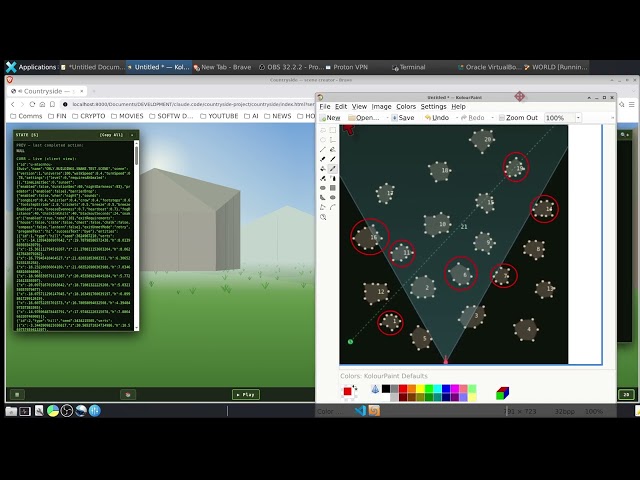The height and width of the screenshot is (480, 640).
Task: Click the color similarity cube icon
Action: 502,393
